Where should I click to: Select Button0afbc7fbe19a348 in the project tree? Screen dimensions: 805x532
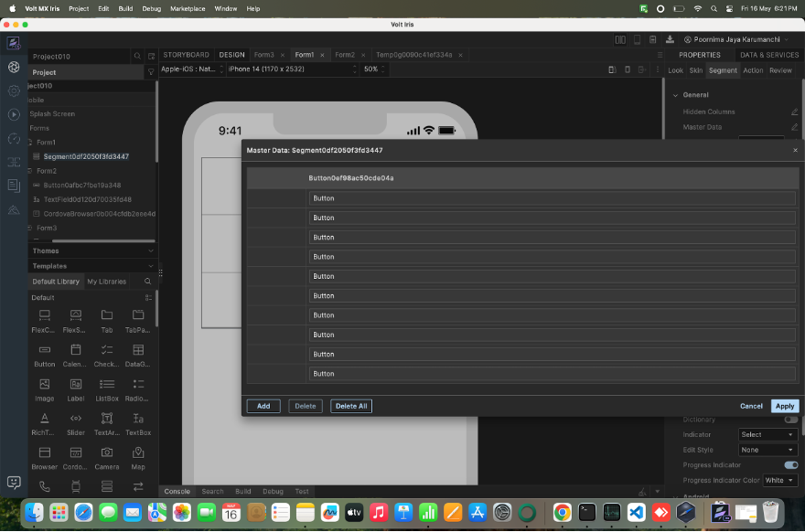pos(82,186)
